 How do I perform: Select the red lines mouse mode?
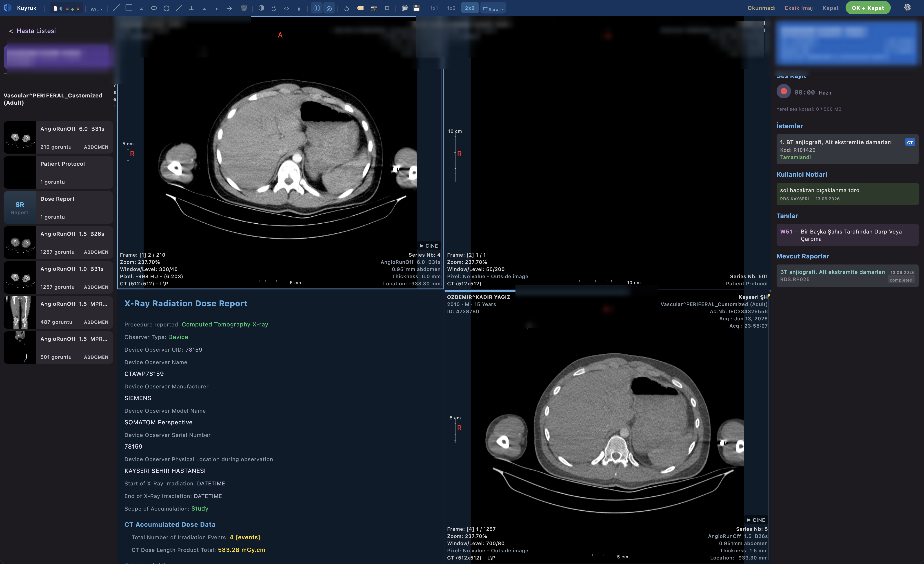(67, 8)
